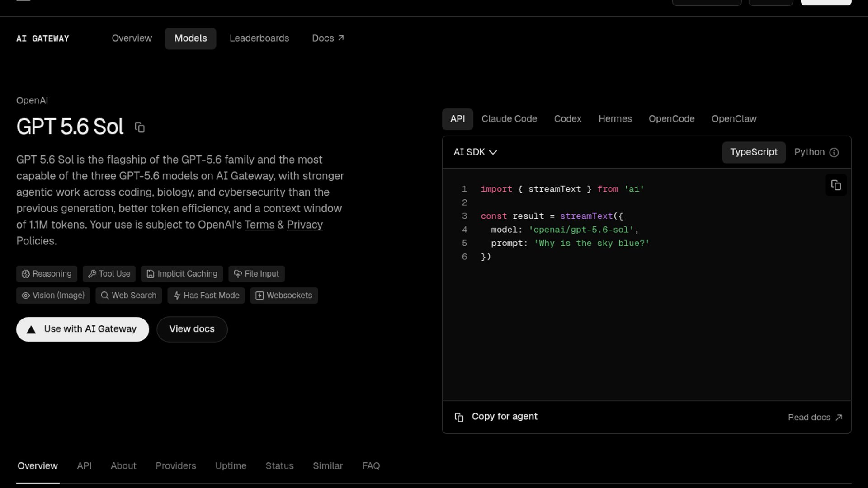The image size is (868, 488).
Task: Click the bolt-box icon on the Websockets tag
Action: click(259, 296)
